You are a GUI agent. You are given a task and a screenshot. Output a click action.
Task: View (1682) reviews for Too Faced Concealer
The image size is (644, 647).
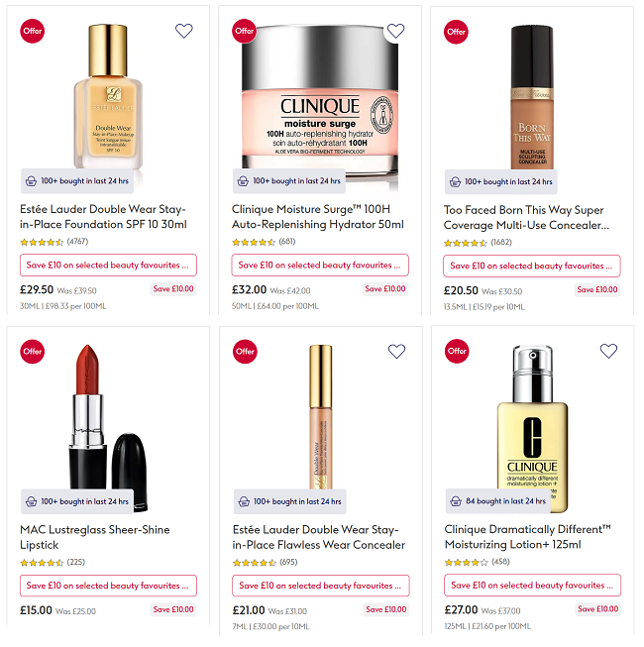tap(478, 243)
